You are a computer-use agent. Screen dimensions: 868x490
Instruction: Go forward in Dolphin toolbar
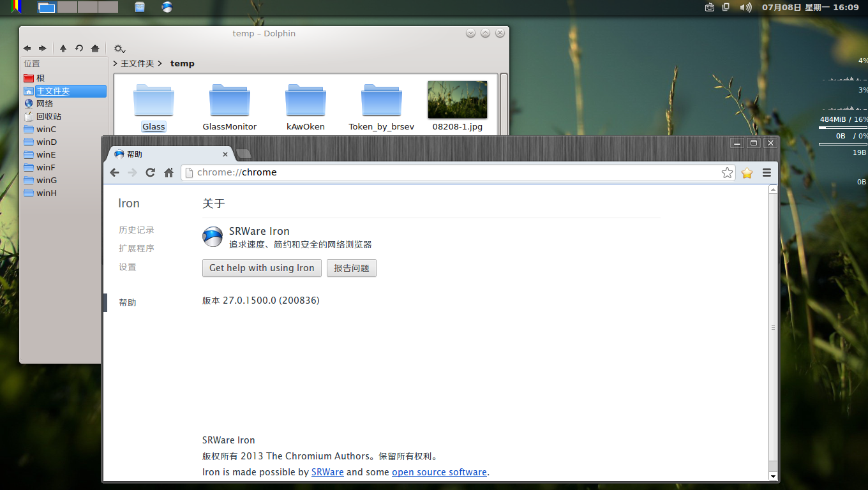click(x=43, y=48)
